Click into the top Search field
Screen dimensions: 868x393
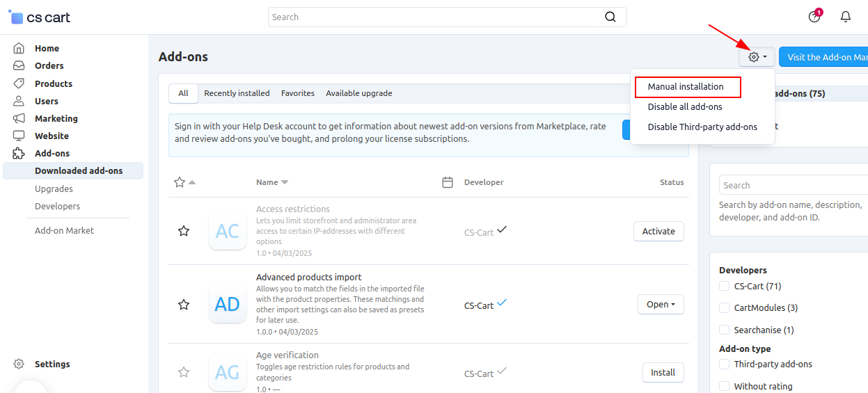point(436,17)
